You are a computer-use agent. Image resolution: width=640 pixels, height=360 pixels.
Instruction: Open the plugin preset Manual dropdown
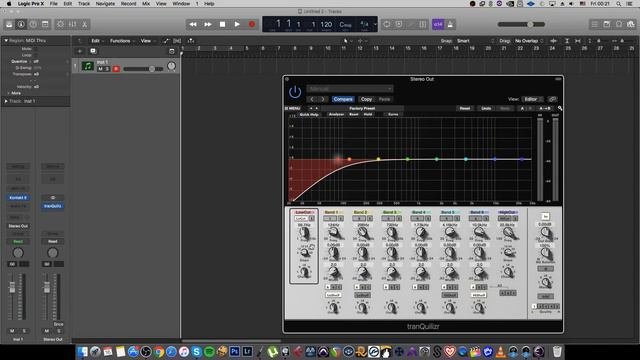coord(350,89)
